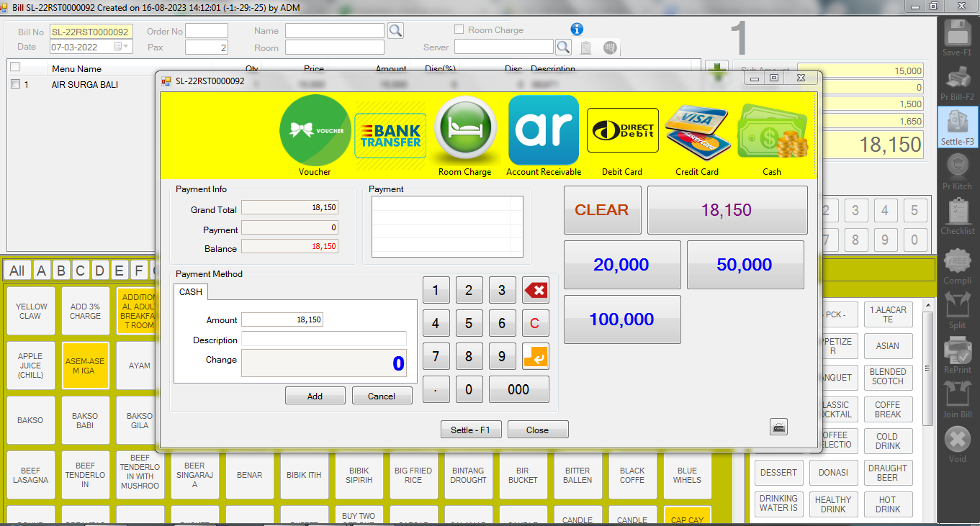980x526 pixels.
Task: Select the BLUE WIHELS menu item
Action: click(x=687, y=475)
